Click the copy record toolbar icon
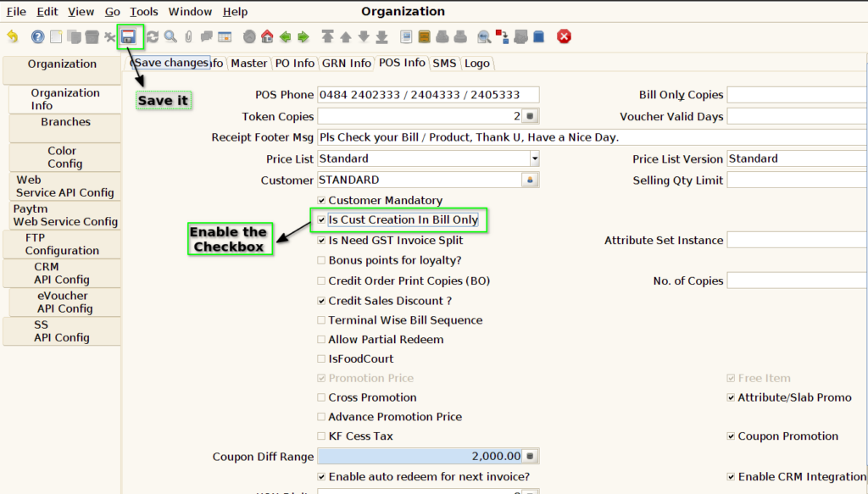The image size is (868, 494). [75, 37]
